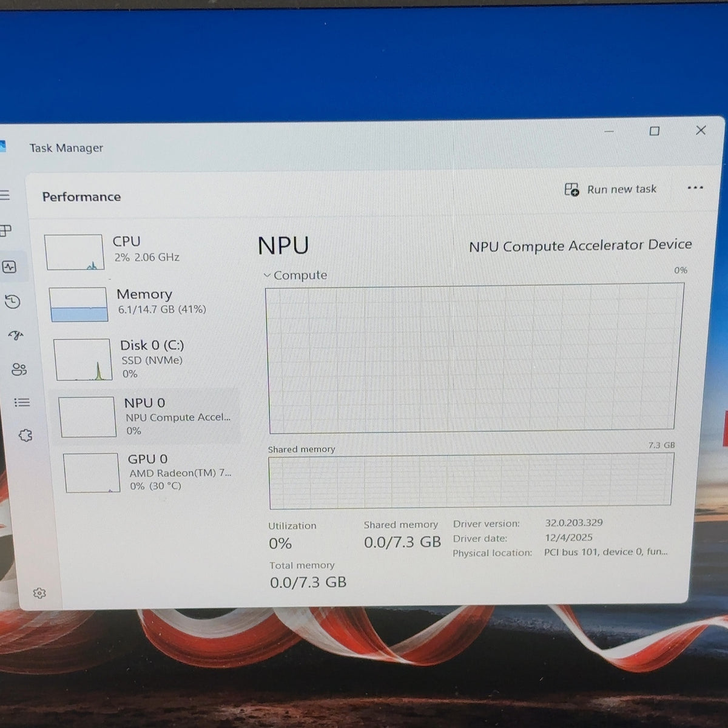The width and height of the screenshot is (728, 728).
Task: Click the Driver date value 12/4/2025
Action: tap(569, 538)
